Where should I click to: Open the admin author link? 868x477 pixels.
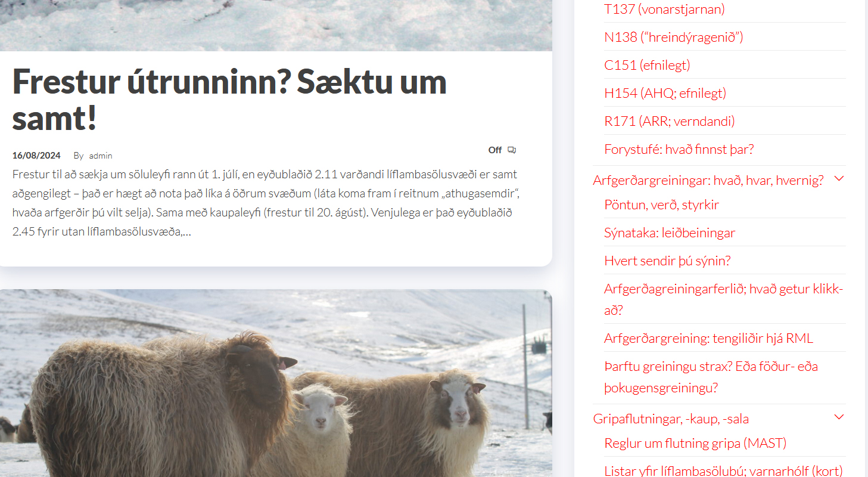pyautogui.click(x=101, y=156)
